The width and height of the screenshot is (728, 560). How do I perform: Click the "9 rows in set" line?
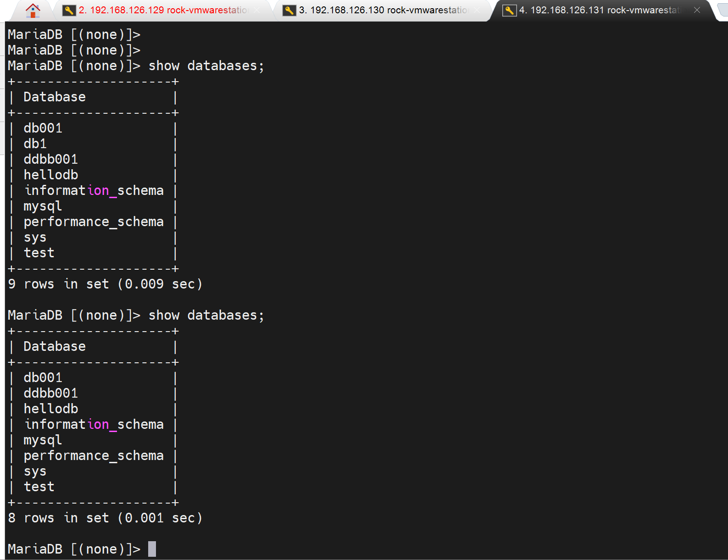coord(105,284)
